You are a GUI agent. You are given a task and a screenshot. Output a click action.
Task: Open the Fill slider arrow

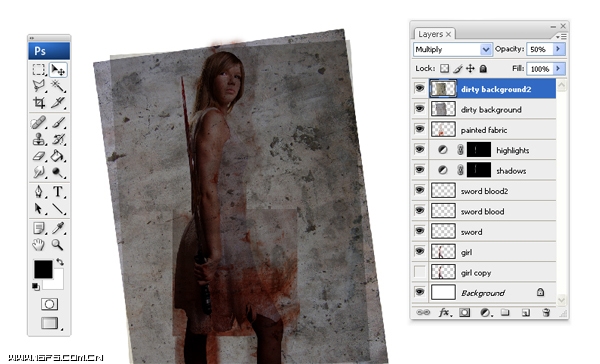(558, 69)
